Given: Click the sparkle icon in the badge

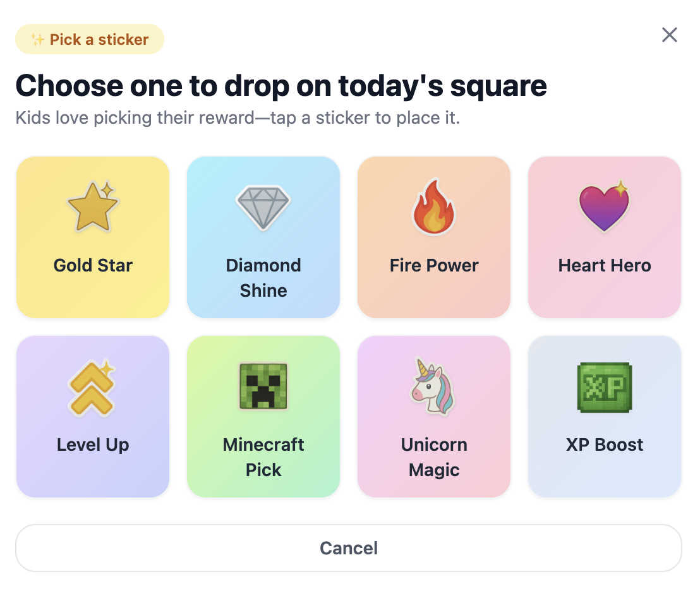Looking at the screenshot, I should (38, 39).
